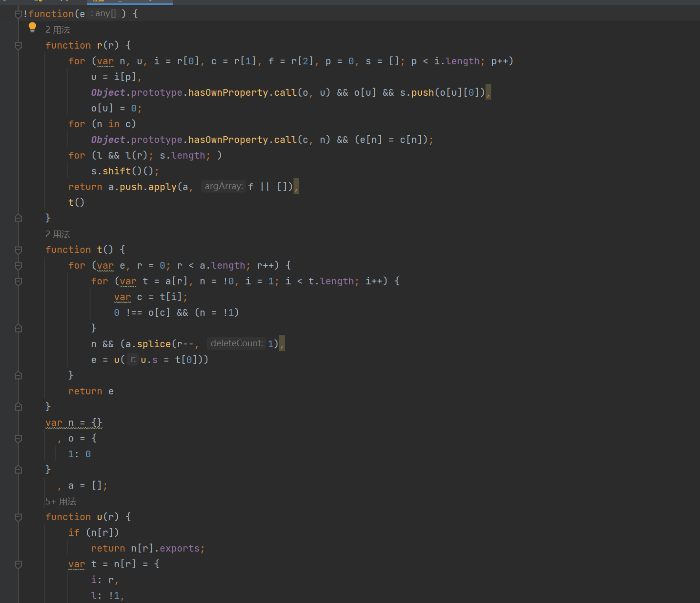Click the yellow light bulb quick-fix icon
This screenshot has width=700, height=603.
pyautogui.click(x=32, y=27)
